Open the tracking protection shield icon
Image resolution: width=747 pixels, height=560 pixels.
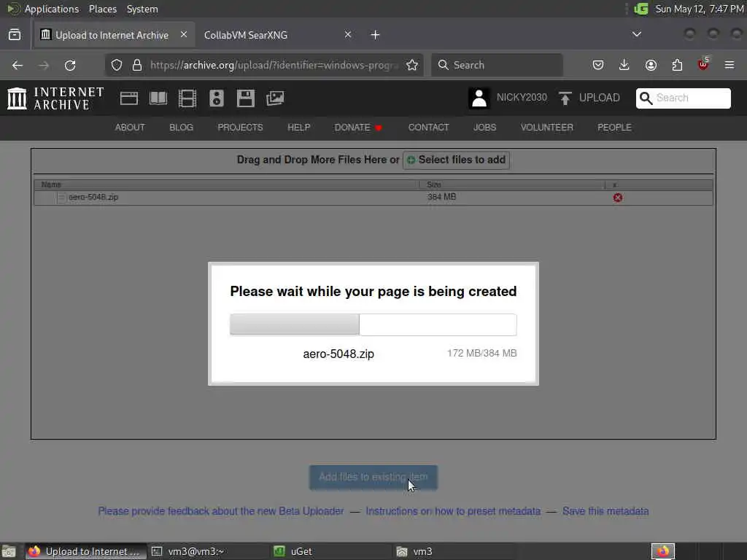117,65
